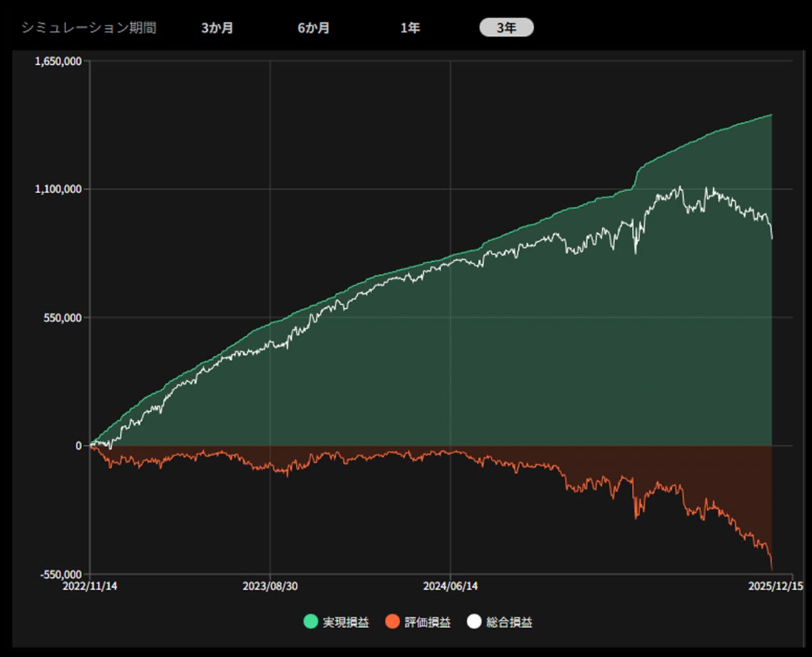
Task: Click the selected 3年 period button
Action: [506, 28]
